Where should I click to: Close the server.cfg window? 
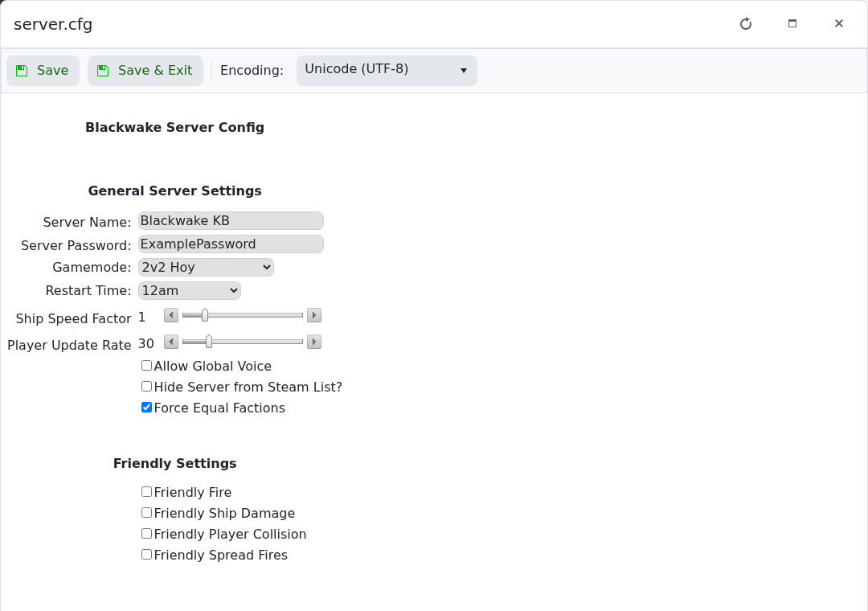(838, 23)
